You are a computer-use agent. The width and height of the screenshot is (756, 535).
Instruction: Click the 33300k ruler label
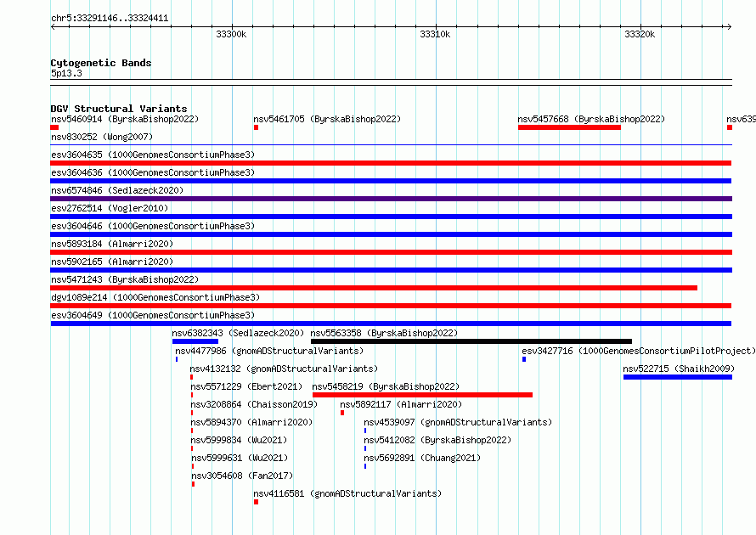point(231,34)
